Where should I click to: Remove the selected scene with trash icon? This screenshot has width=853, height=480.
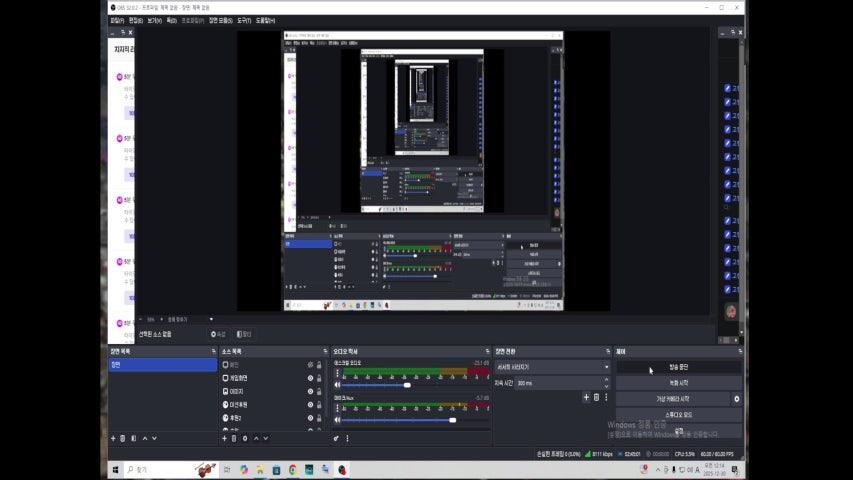123,438
